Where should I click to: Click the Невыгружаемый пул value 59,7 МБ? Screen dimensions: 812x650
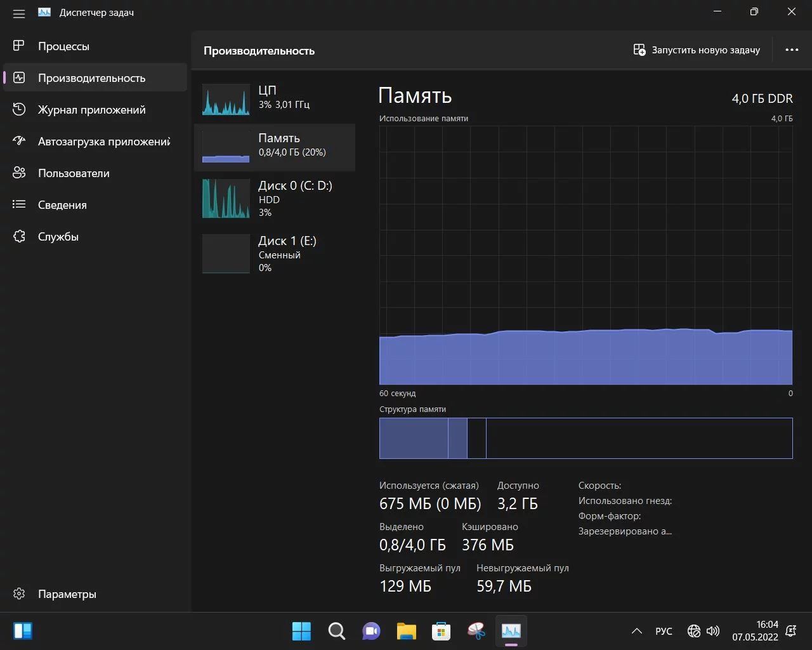tap(504, 587)
